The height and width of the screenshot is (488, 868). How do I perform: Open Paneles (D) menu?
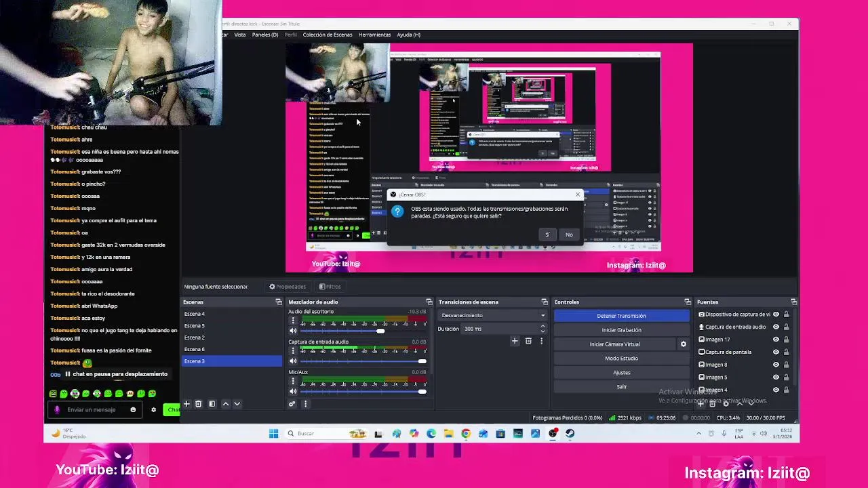[x=265, y=35]
